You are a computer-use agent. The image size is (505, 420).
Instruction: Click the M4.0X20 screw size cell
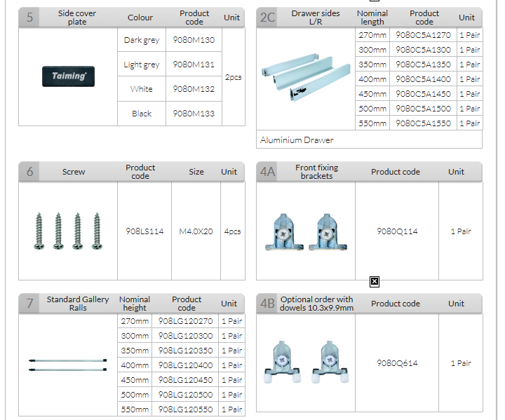click(x=196, y=231)
